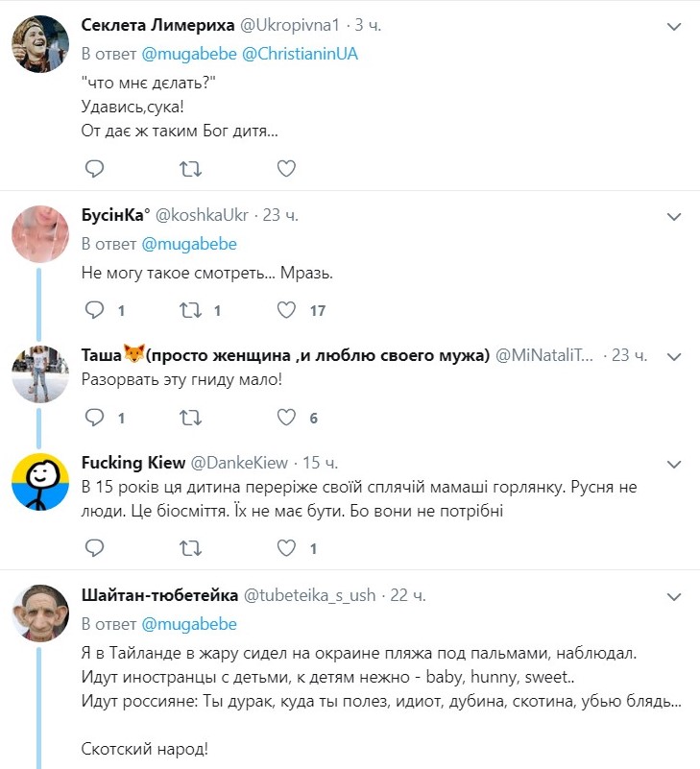Retweet БусінКа's tweet
700x769 pixels.
(x=190, y=310)
